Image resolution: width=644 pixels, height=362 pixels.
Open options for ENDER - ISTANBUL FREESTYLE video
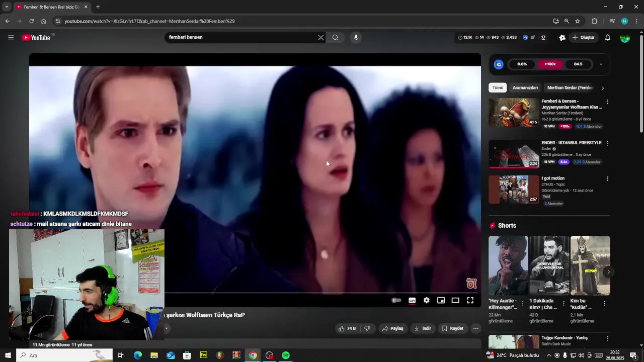(x=607, y=143)
